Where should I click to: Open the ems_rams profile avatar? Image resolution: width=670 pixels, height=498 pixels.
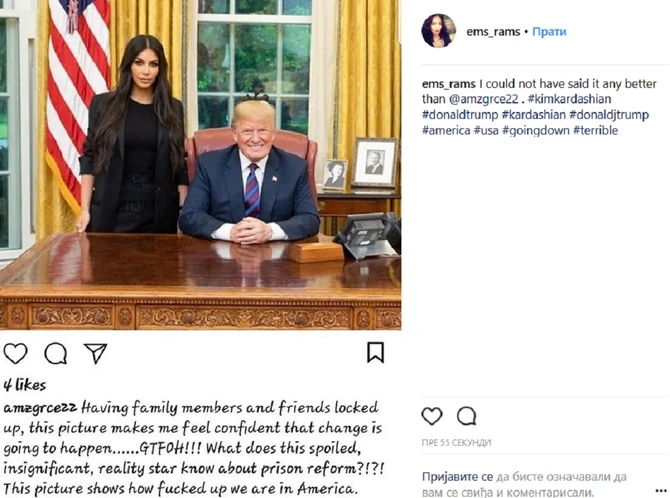tap(438, 31)
